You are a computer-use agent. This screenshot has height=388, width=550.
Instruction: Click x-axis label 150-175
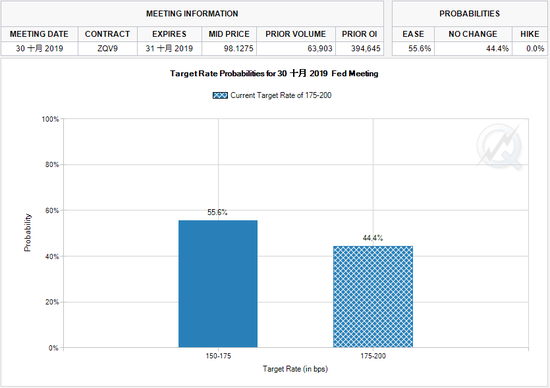point(218,356)
